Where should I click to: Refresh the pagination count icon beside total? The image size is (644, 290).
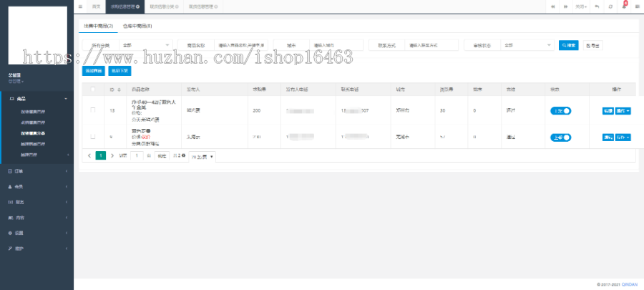[184, 155]
